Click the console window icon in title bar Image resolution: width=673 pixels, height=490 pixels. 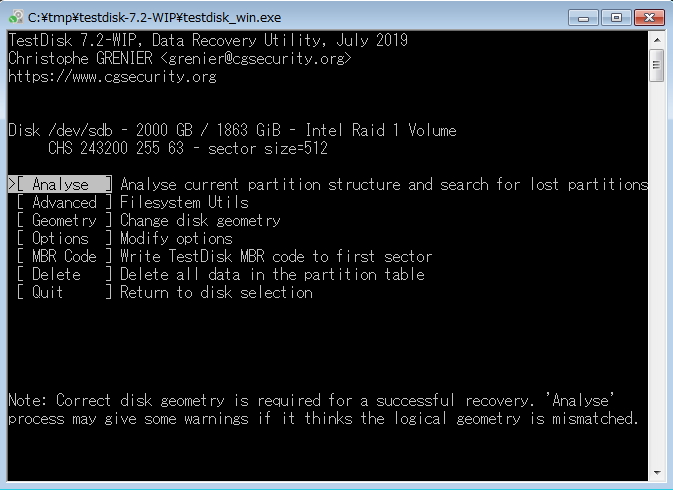[x=14, y=17]
